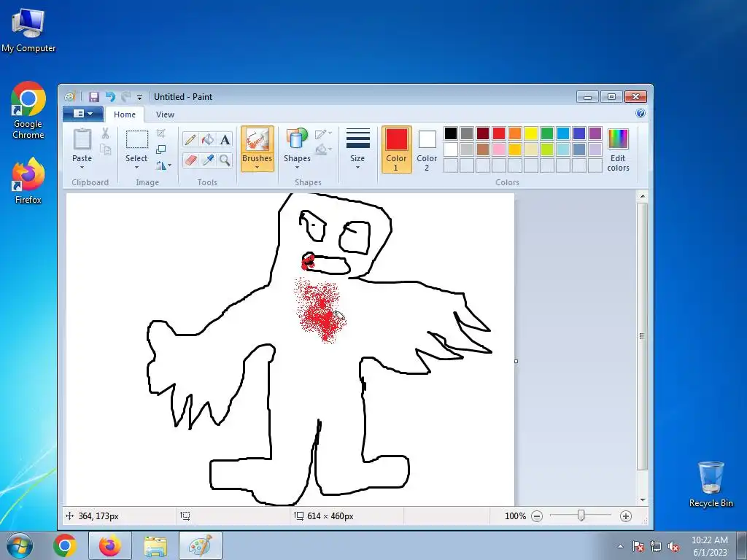This screenshot has width=747, height=560.
Task: Open the Customize Quick Access Toolbar dropdown
Action: [x=139, y=97]
